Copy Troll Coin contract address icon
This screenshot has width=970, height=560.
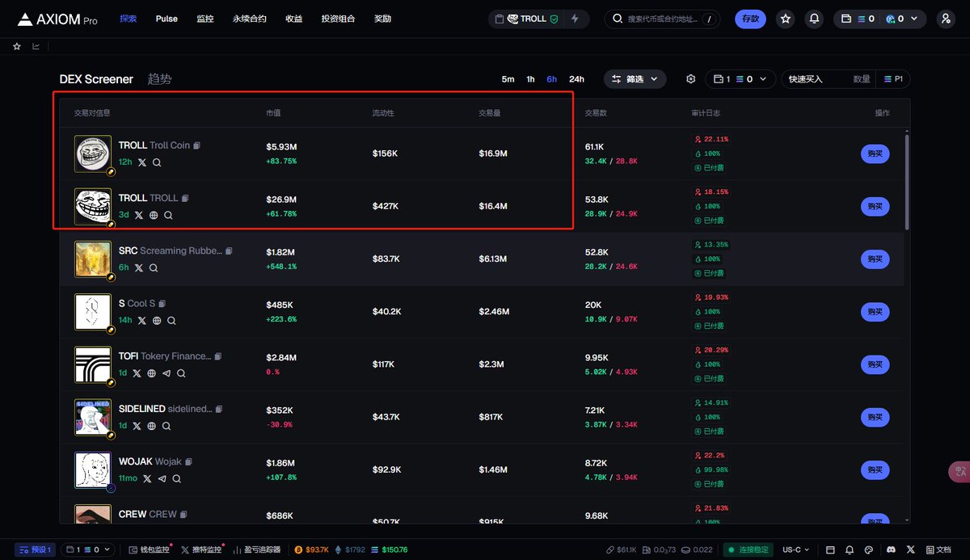[197, 145]
